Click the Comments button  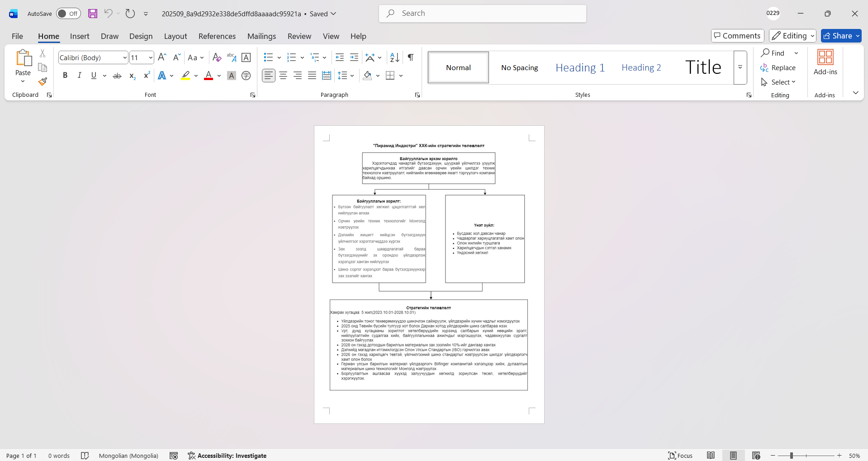coord(737,36)
